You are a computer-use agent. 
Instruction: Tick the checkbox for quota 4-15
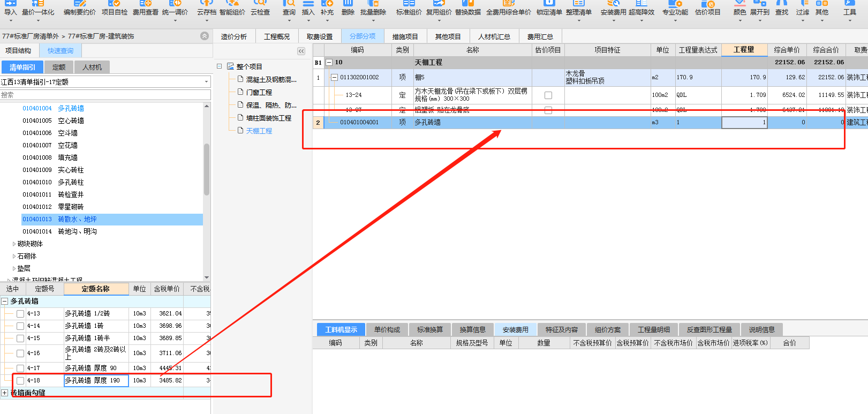coord(20,338)
